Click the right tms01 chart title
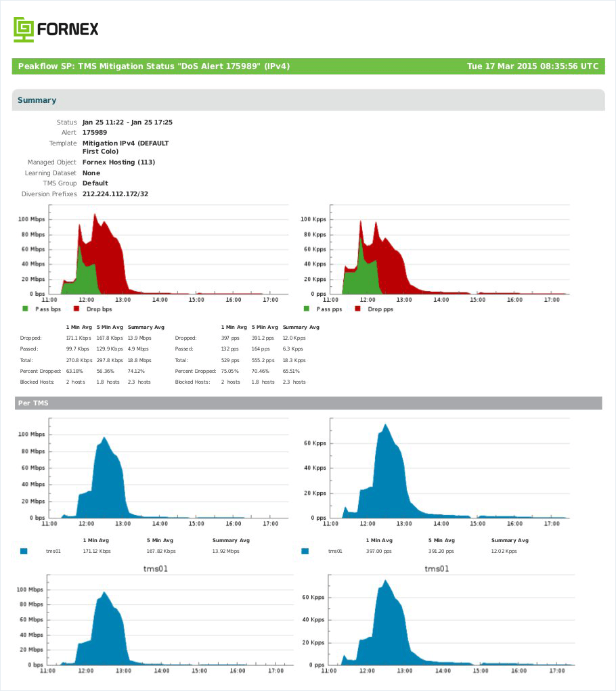Screen dimensions: 616x691 click(437, 569)
